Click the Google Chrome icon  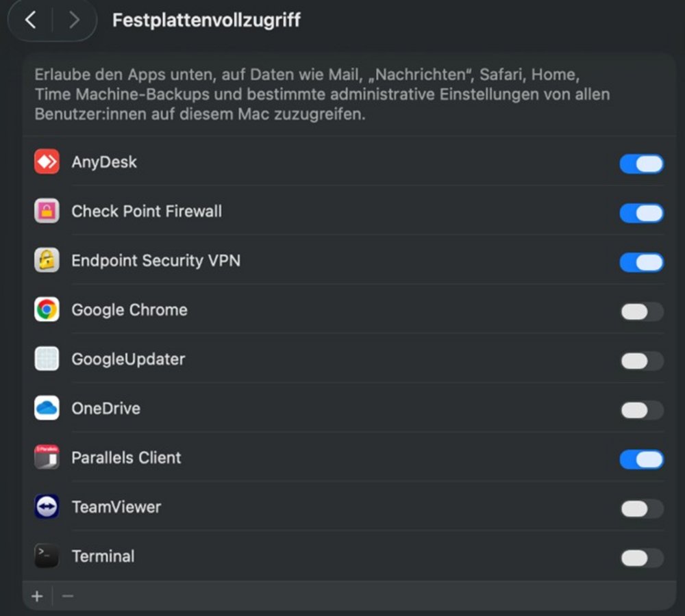pyautogui.click(x=47, y=310)
